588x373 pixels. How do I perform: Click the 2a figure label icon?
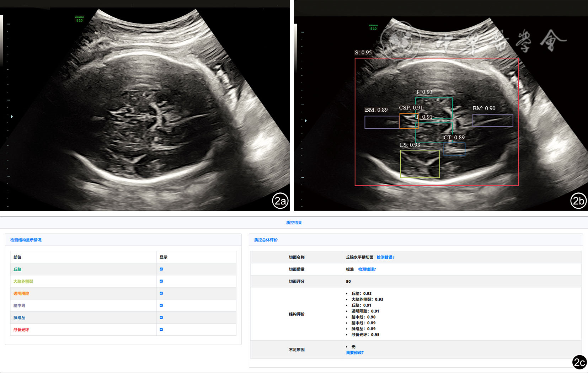click(280, 201)
